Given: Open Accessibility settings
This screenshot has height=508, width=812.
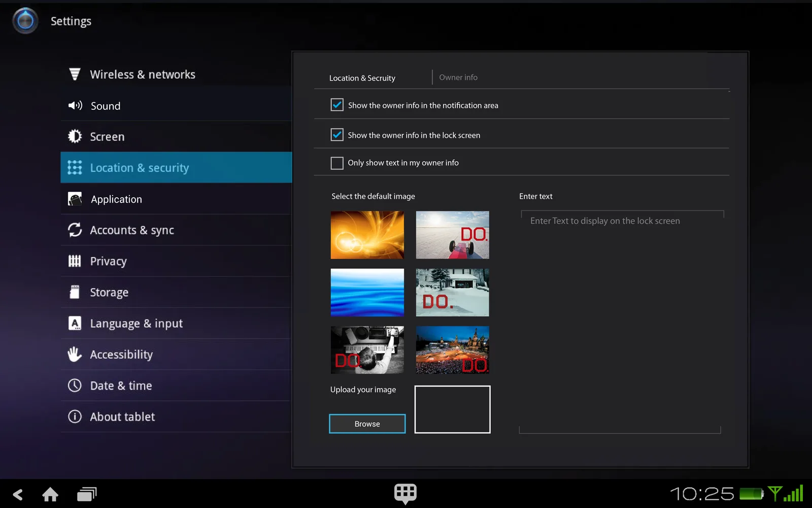Looking at the screenshot, I should coord(176,354).
